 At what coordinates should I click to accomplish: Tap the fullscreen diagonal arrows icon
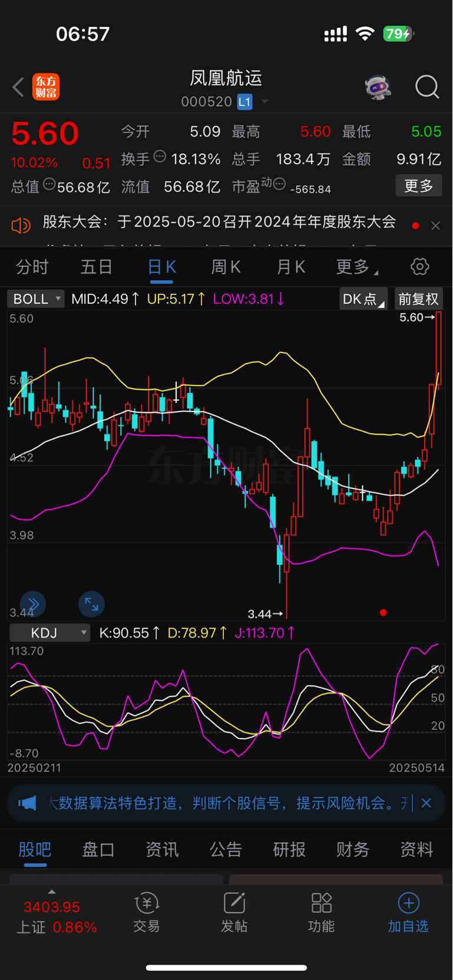pos(91,604)
